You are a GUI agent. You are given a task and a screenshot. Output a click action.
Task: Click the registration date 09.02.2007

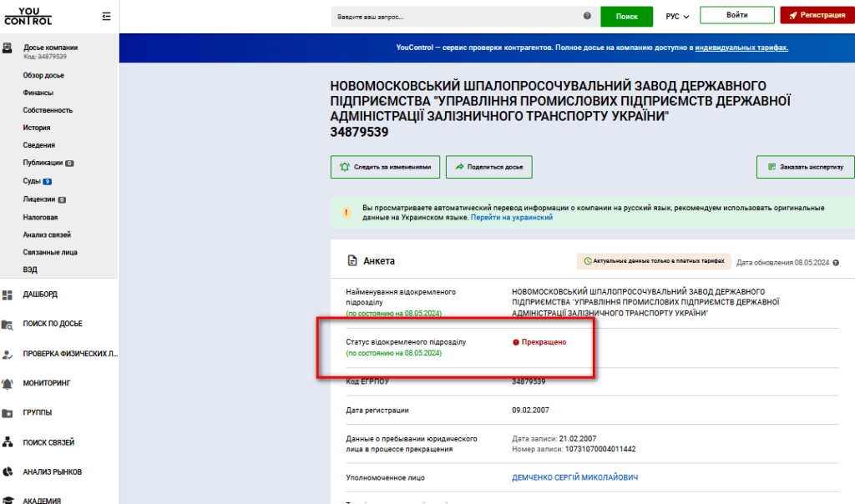530,411
